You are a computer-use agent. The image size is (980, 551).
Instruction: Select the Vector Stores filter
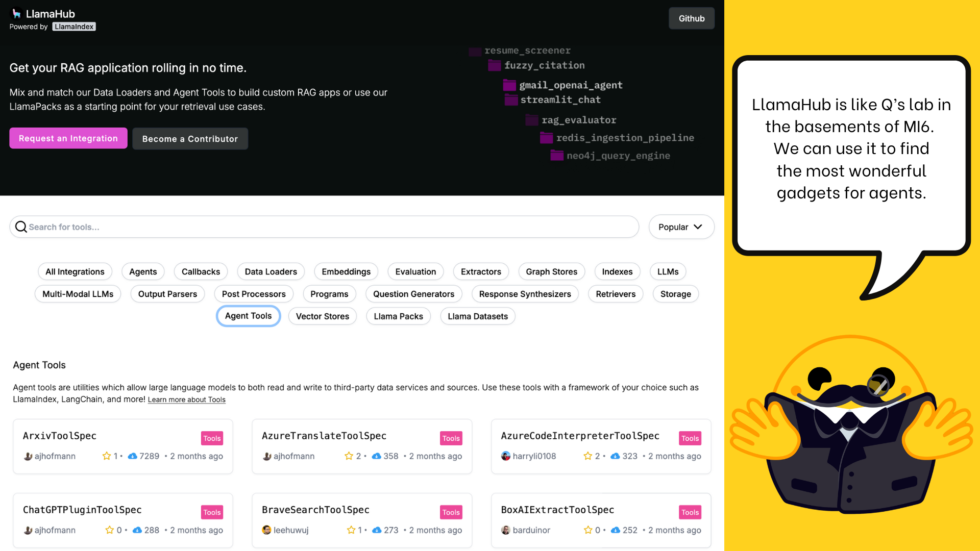[x=323, y=316]
